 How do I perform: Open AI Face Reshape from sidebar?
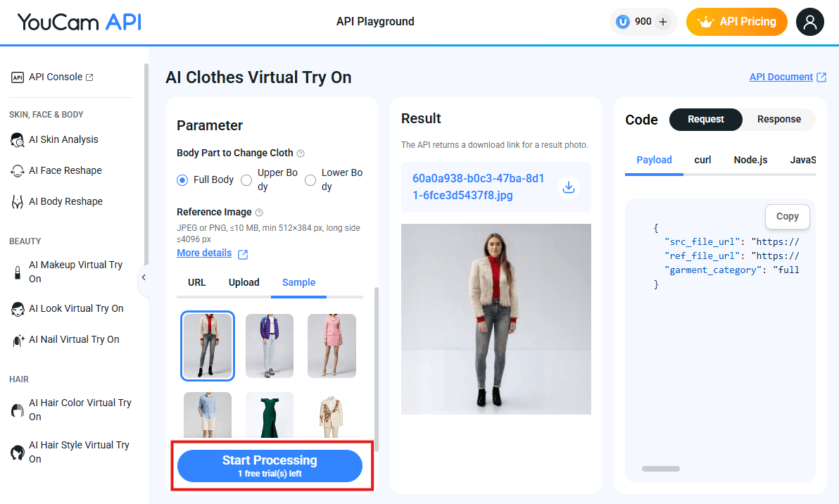(x=65, y=170)
